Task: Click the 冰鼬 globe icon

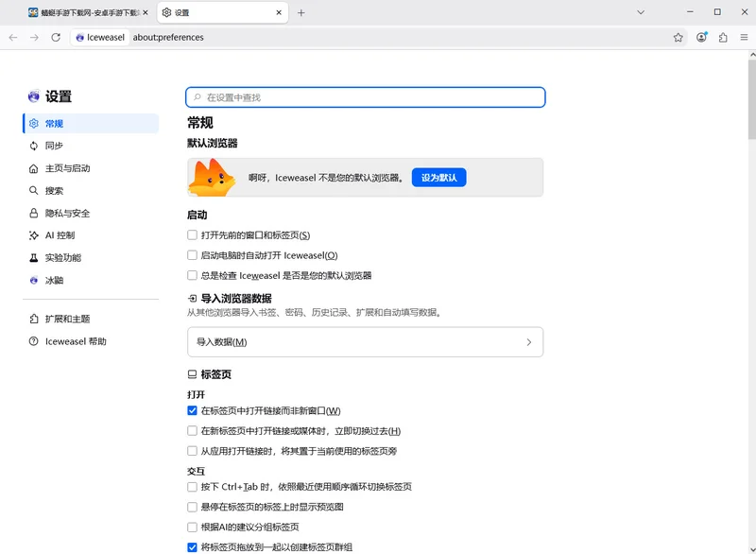Action: click(34, 280)
